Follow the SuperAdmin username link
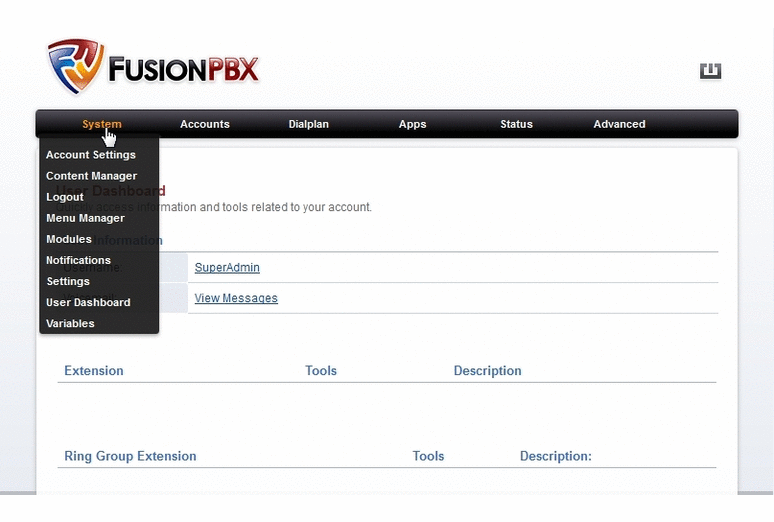Image resolution: width=774 pixels, height=522 pixels. point(227,268)
